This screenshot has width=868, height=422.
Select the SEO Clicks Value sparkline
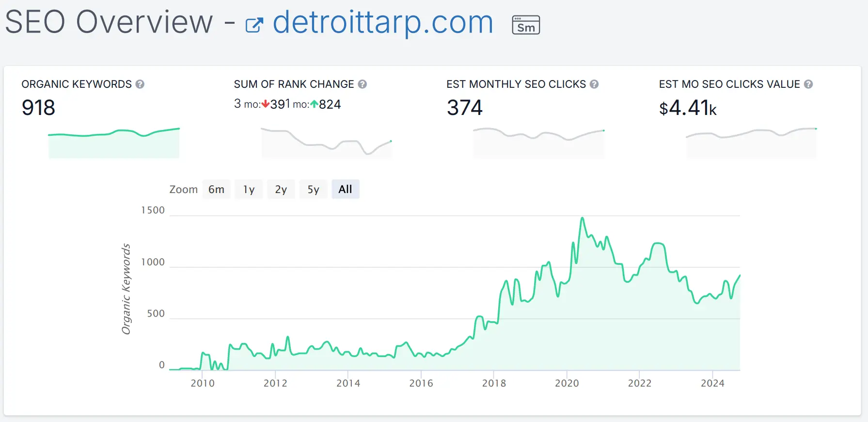751,143
